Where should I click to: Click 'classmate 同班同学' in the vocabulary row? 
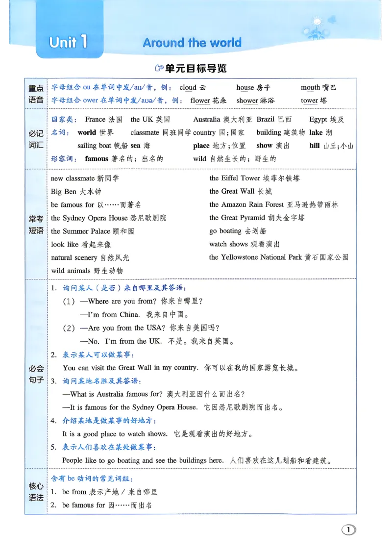[x=161, y=132]
